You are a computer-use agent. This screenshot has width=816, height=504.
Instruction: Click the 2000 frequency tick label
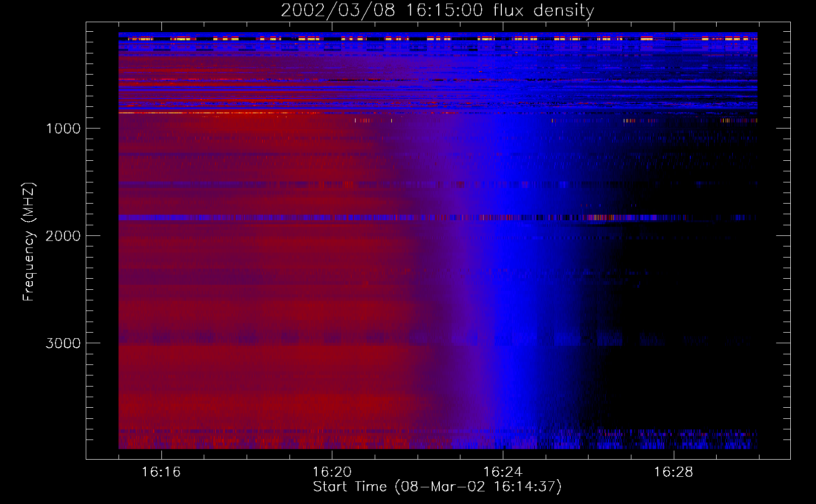63,236
